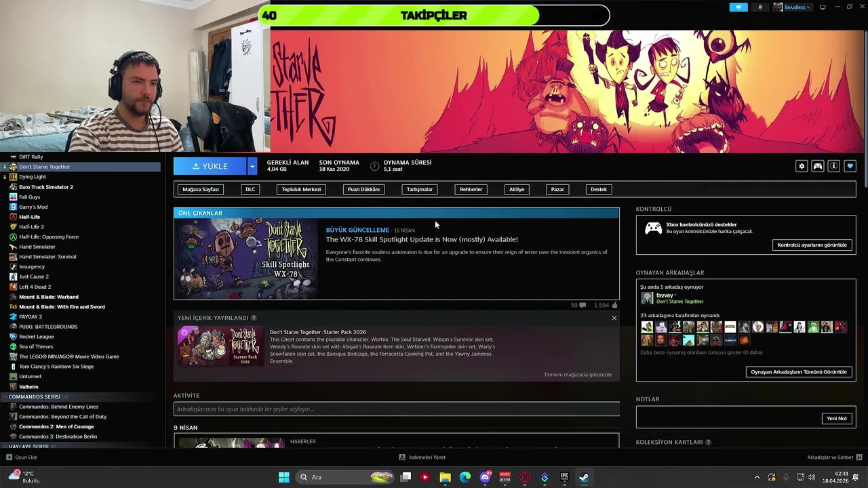Open the collectible cards help question mark icon
Screen dimensions: 868x488
click(x=709, y=443)
